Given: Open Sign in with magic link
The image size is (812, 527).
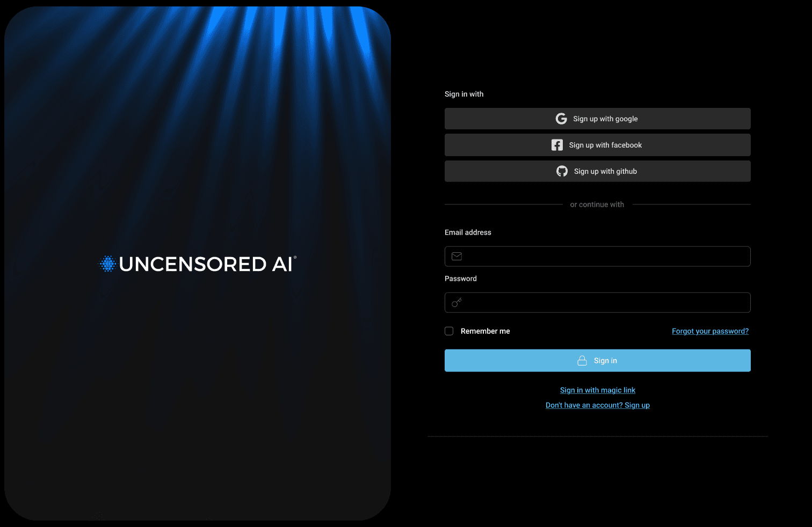Looking at the screenshot, I should [598, 390].
